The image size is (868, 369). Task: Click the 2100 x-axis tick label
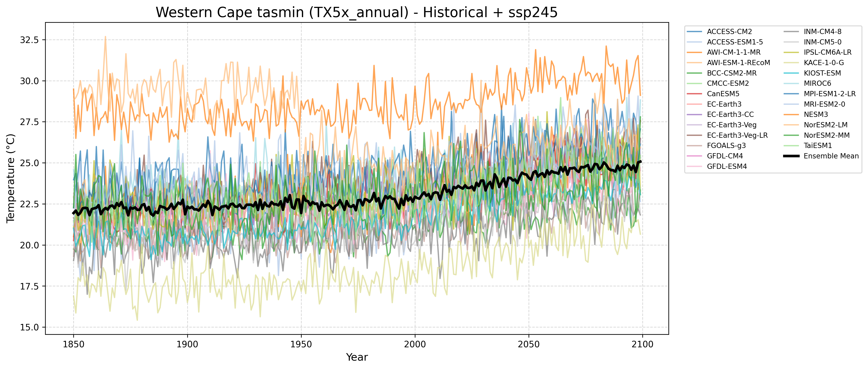642,344
